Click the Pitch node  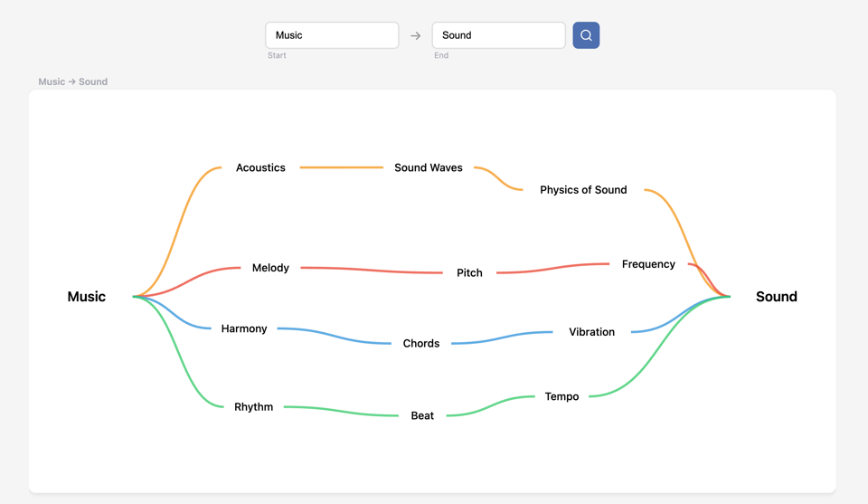click(x=469, y=272)
